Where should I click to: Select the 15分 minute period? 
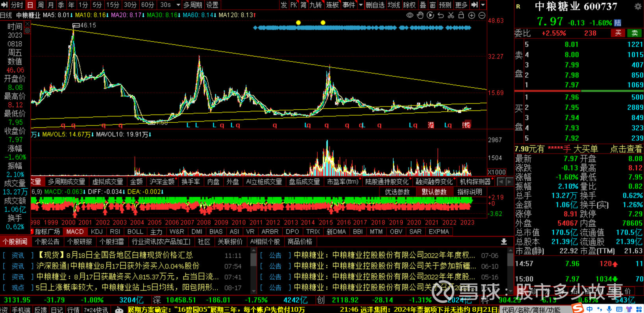(113, 5)
